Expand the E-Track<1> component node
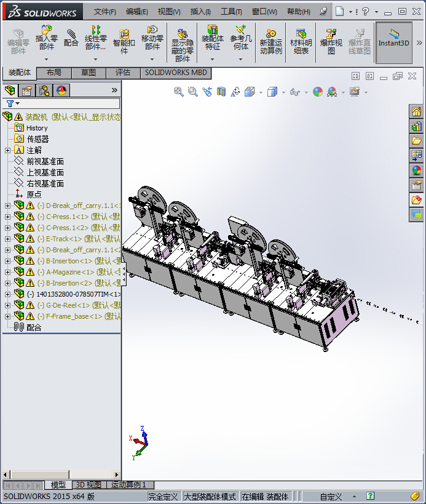426x504 pixels. (x=8, y=239)
